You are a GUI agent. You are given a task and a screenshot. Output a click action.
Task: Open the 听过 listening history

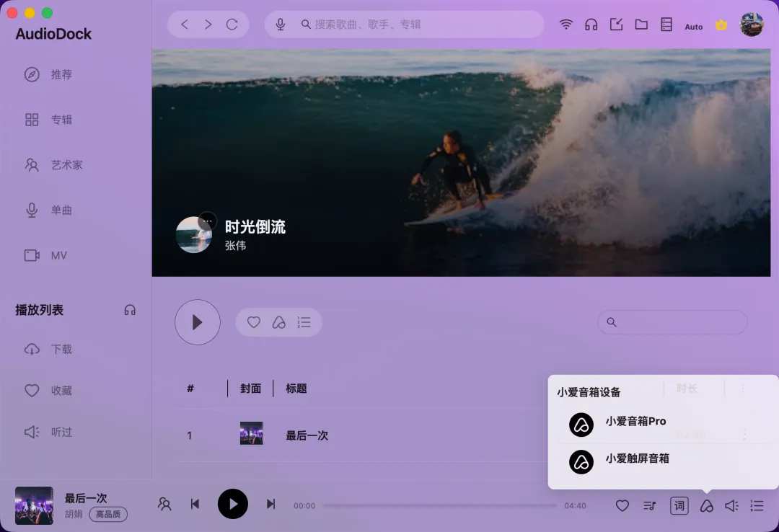pyautogui.click(x=48, y=432)
